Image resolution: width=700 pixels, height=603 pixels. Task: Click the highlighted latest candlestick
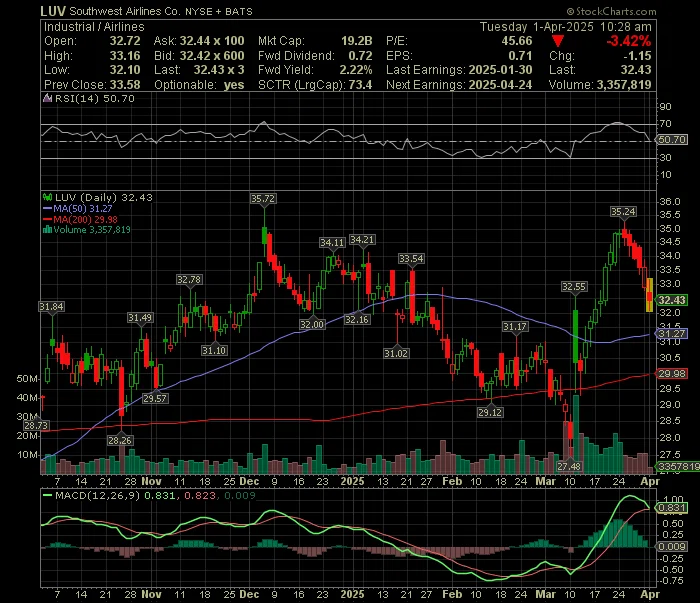point(650,295)
